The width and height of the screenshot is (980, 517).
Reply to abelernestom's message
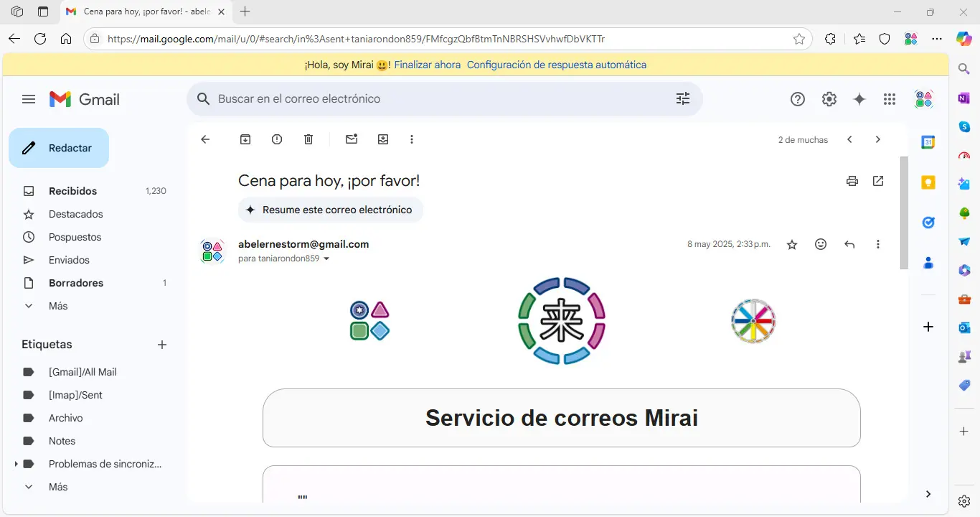click(849, 244)
